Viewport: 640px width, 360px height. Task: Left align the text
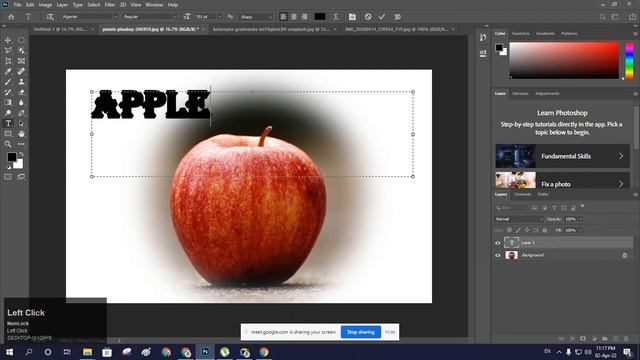click(283, 17)
